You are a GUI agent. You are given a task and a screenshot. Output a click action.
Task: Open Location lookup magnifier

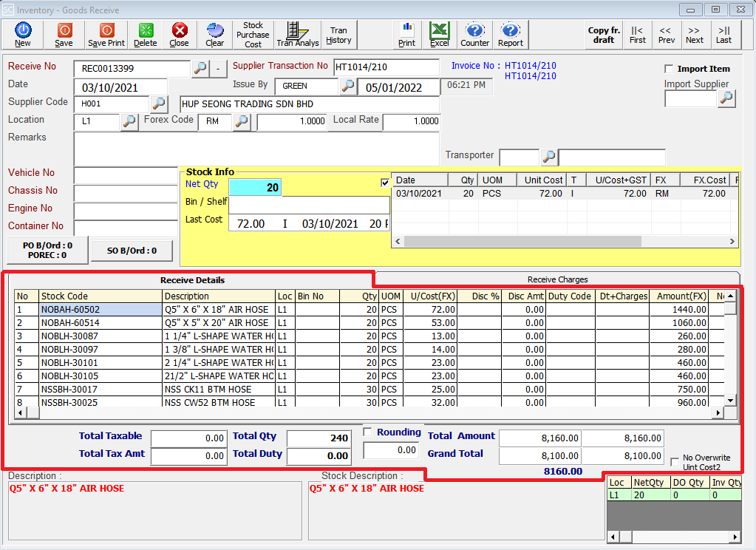(129, 121)
